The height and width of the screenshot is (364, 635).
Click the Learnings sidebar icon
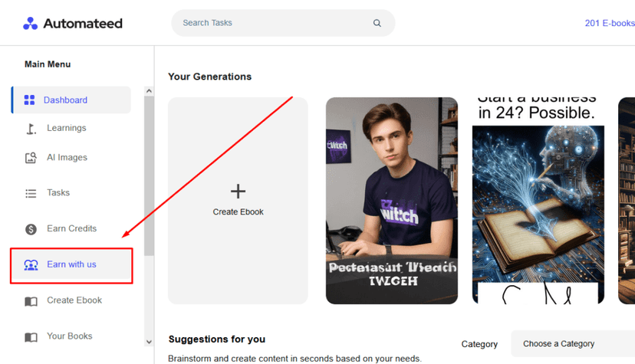point(31,129)
